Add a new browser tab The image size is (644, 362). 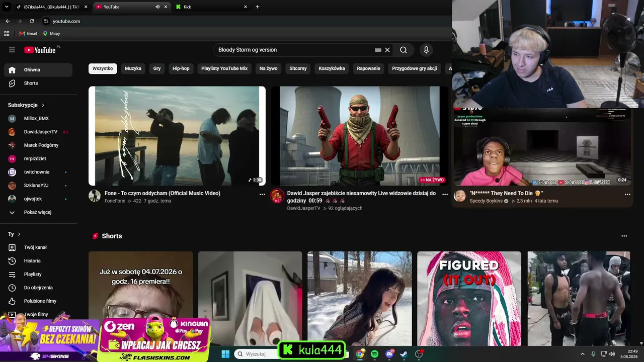[258, 7]
